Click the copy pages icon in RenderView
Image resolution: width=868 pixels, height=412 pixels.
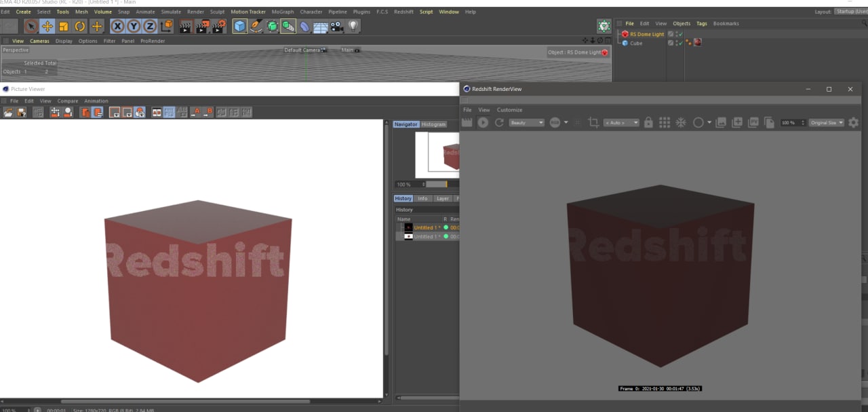click(769, 123)
